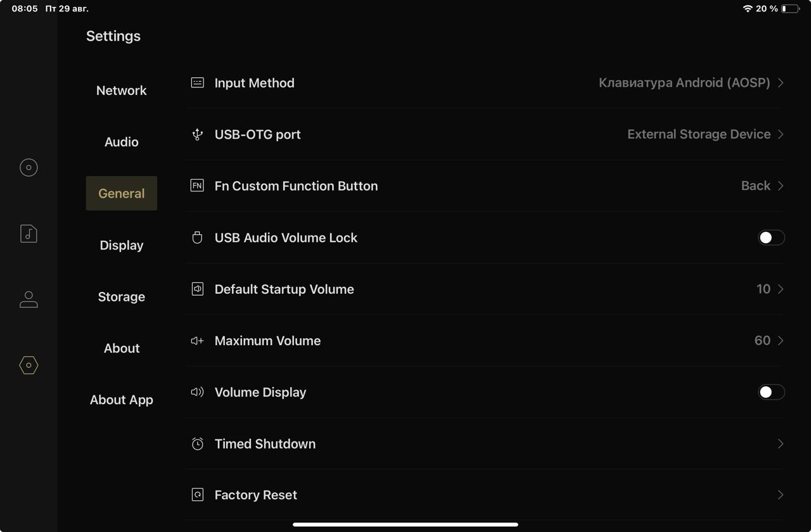811x532 pixels.
Task: Expand the Maximum Volume setting showing 60
Action: point(781,341)
